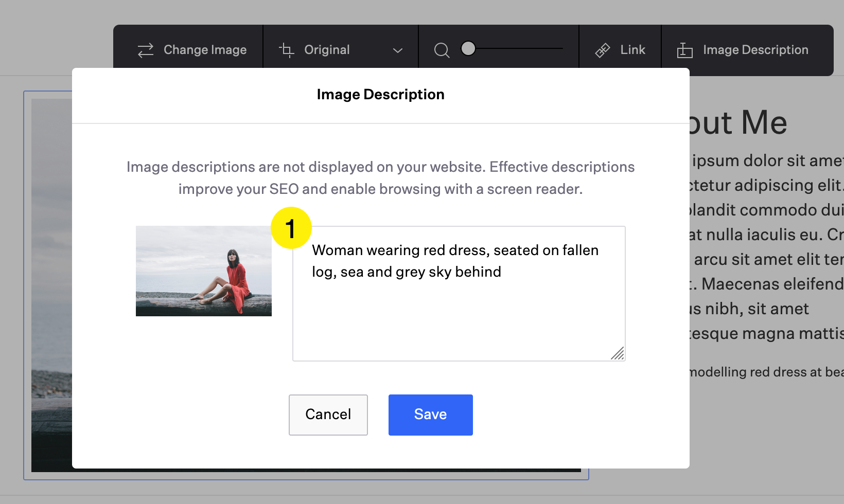Click the Cancel button
This screenshot has height=504, width=844.
click(328, 415)
